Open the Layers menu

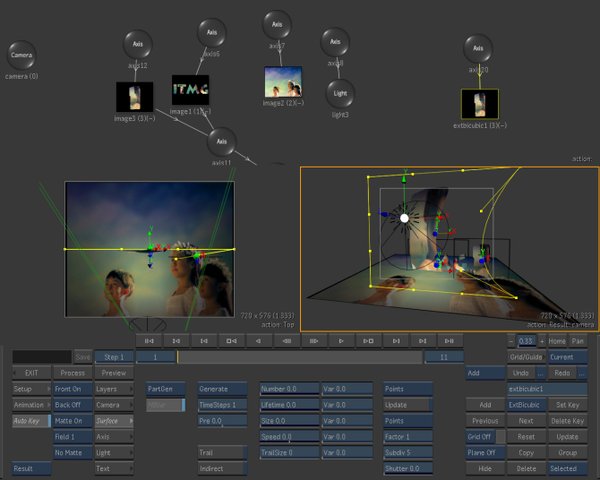(112, 389)
